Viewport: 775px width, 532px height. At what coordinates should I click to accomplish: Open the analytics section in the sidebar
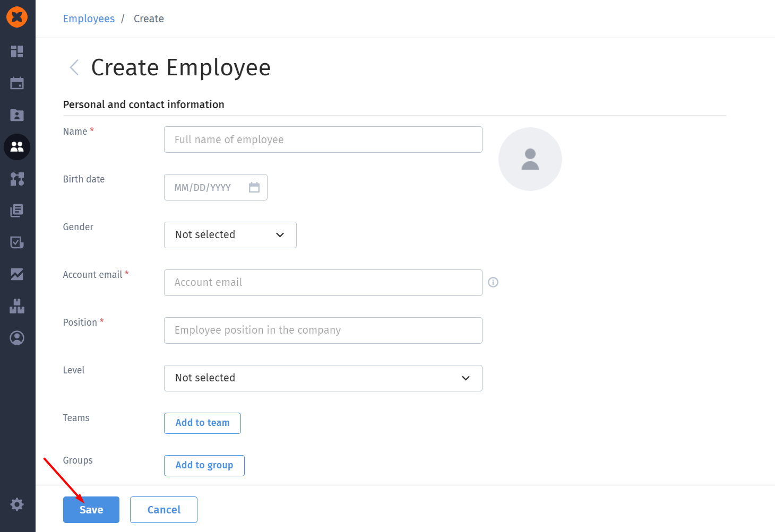[17, 274]
